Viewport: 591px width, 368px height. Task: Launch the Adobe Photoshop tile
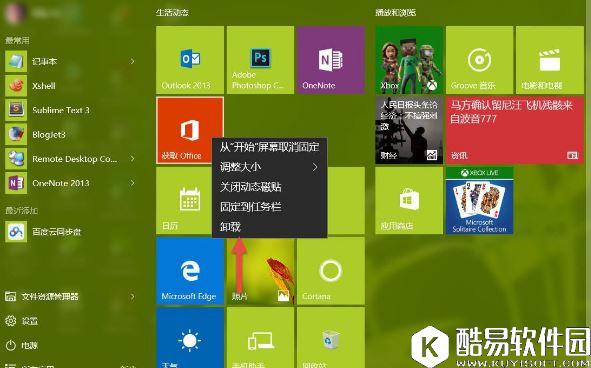tap(260, 60)
